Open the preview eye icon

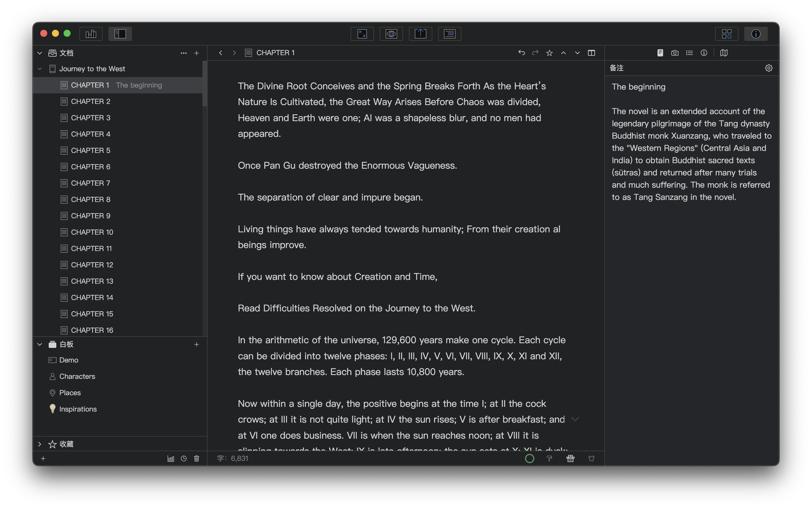391,34
